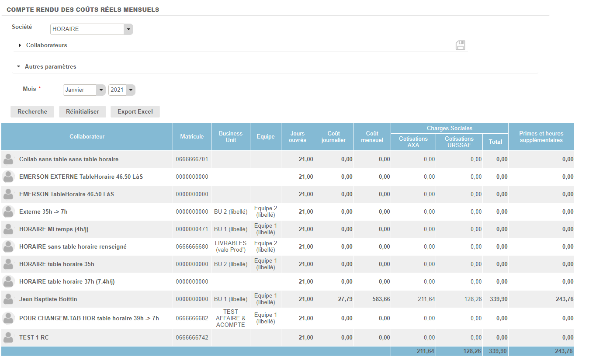Image resolution: width=589 pixels, height=364 pixels.
Task: Click avatar for POUR CHANGEM.TAB HOR row
Action: [8, 318]
